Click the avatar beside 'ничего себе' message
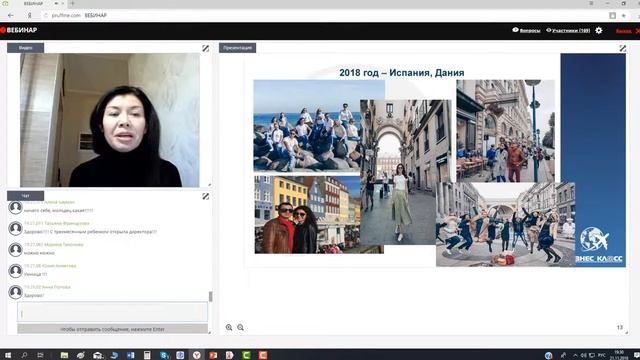The image size is (640, 360). (16, 207)
